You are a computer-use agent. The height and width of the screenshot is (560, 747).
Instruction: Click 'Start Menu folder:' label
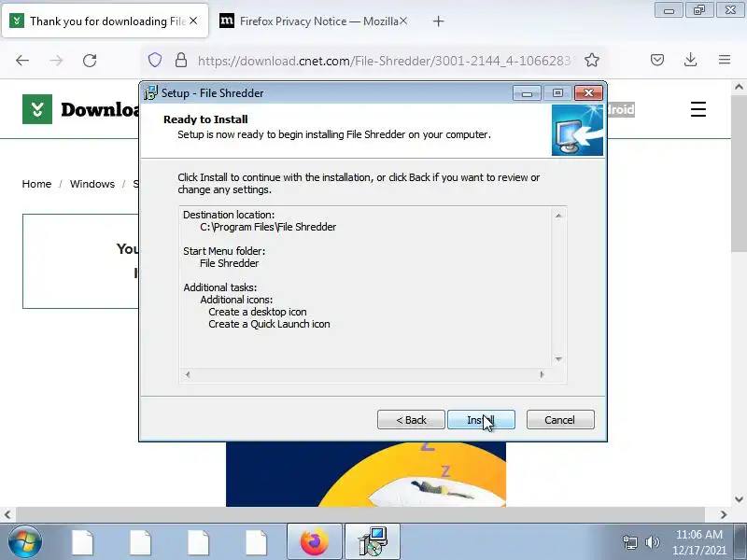point(224,251)
